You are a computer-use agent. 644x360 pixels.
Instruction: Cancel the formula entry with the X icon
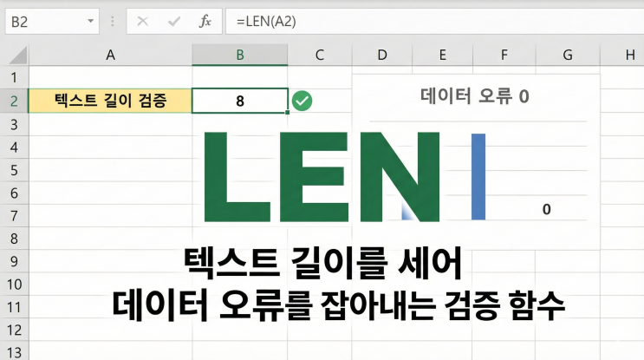click(x=142, y=21)
